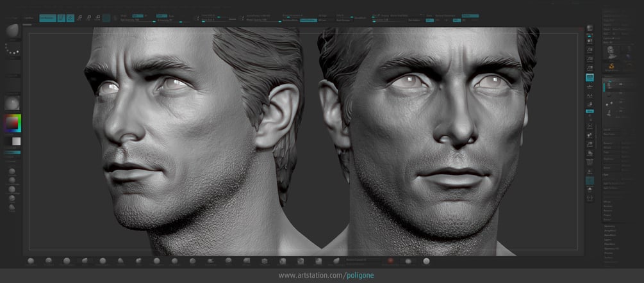Open the current brush thumbnail selector
The image size is (644, 283).
(12, 31)
